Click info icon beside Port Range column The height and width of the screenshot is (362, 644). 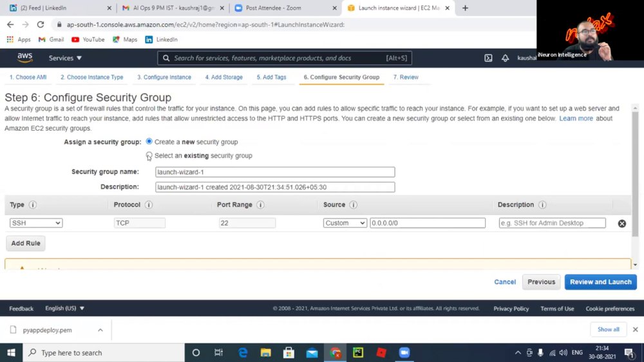[260, 205]
